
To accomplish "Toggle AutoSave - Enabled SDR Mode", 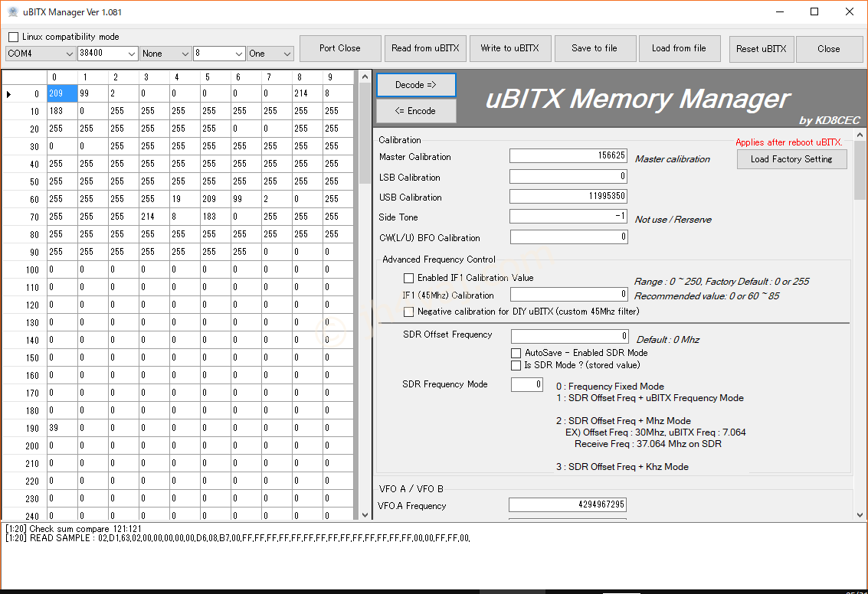I will tap(516, 353).
